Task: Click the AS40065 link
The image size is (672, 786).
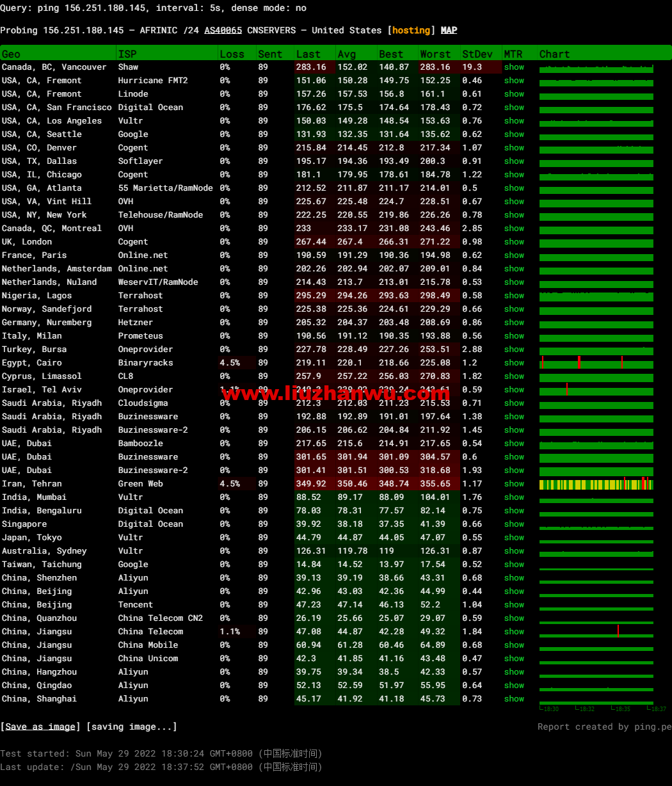Action: (x=223, y=30)
